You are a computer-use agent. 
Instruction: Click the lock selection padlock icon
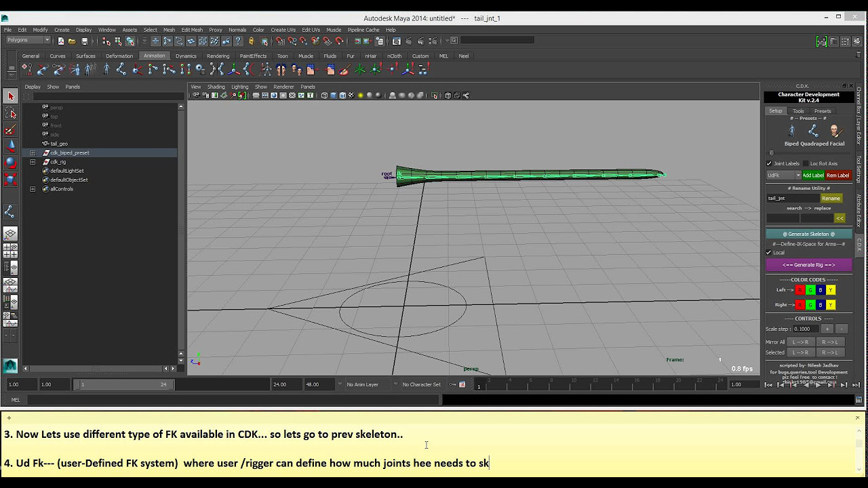[x=251, y=41]
